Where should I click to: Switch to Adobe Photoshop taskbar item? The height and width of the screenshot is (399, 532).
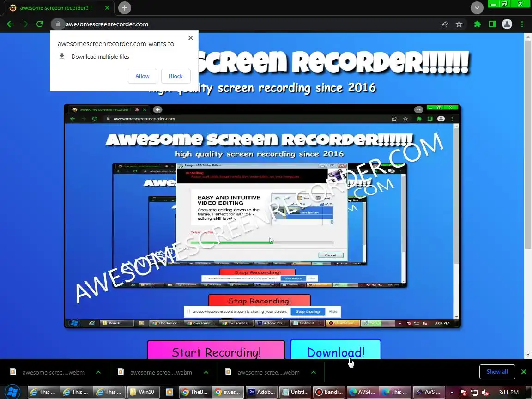tap(262, 392)
